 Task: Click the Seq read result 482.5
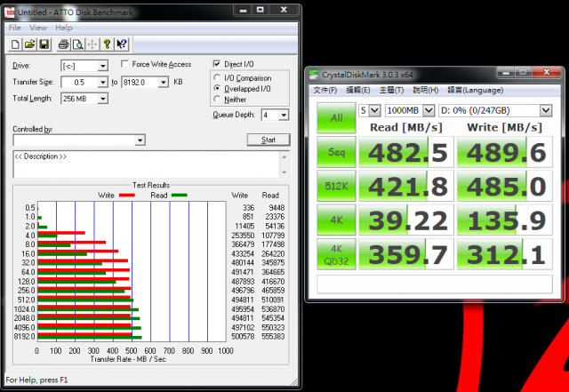pyautogui.click(x=406, y=152)
